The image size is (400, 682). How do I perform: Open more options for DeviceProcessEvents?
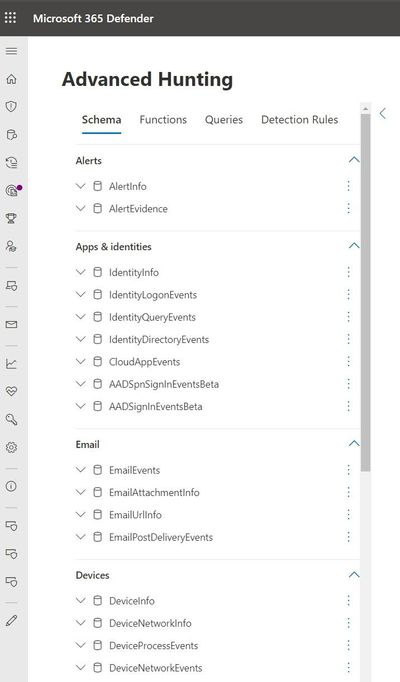pyautogui.click(x=348, y=645)
